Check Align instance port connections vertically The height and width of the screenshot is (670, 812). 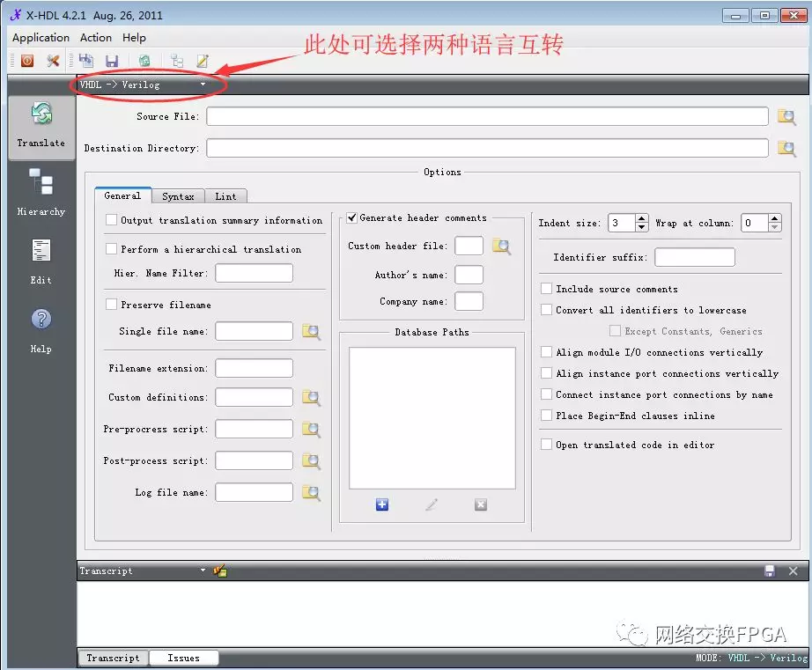point(546,372)
